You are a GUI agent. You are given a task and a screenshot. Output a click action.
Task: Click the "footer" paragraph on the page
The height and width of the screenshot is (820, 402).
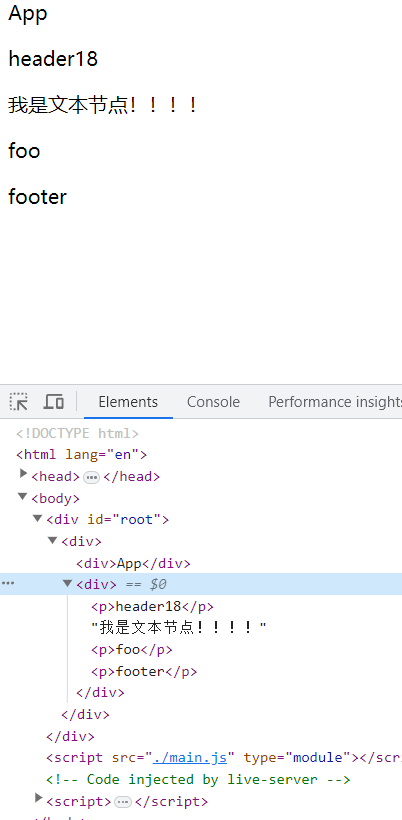point(38,197)
